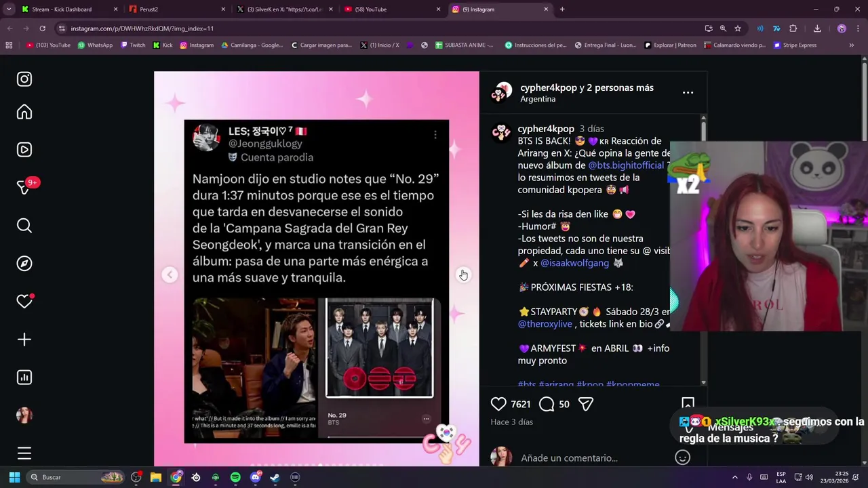Image resolution: width=868 pixels, height=488 pixels.
Task: Open Chrome profile avatar
Action: click(x=842, y=28)
